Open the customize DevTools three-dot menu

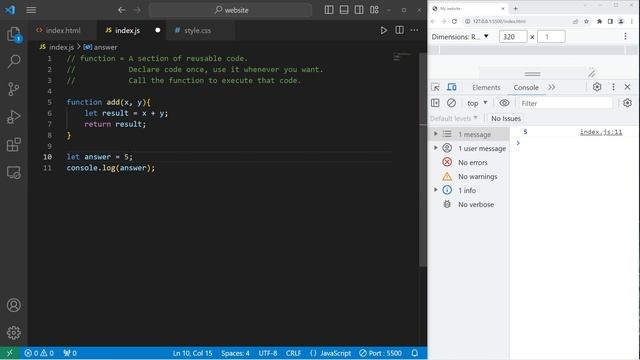pos(613,87)
